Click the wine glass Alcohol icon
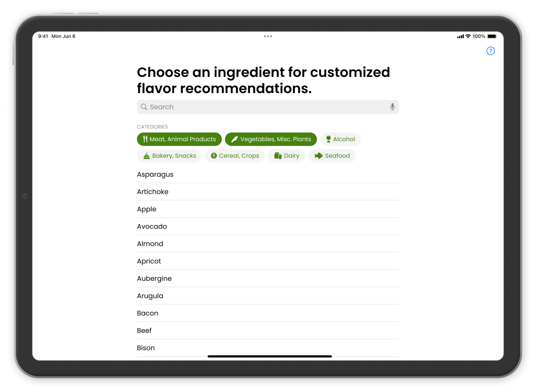536x392 pixels. 328,139
